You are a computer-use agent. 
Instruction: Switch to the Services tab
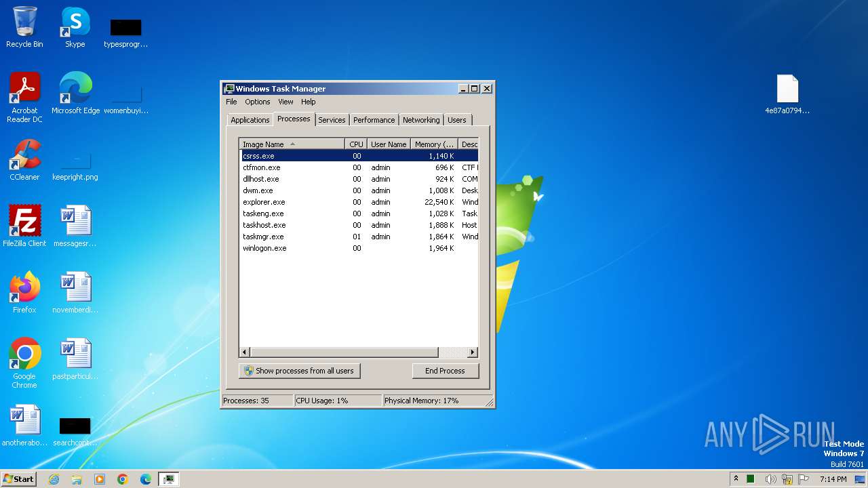(x=332, y=120)
